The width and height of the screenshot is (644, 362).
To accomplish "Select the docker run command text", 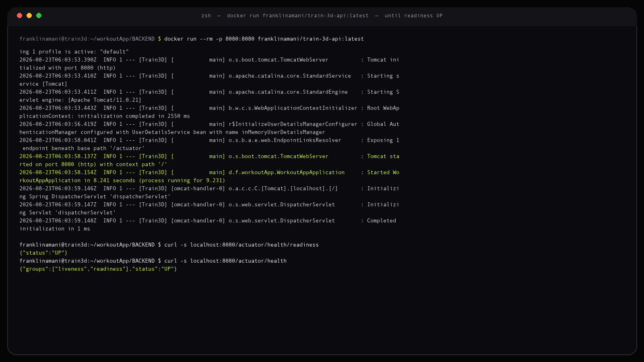I will (x=264, y=39).
